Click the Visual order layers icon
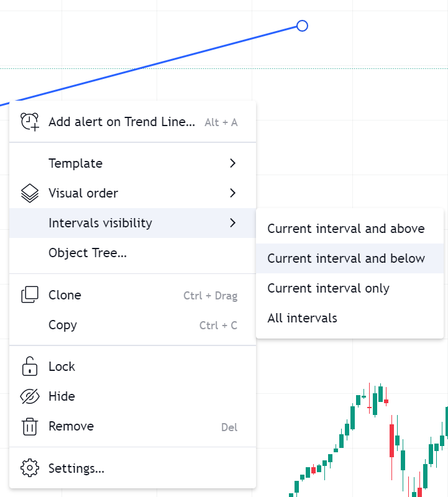The width and height of the screenshot is (448, 497). (x=30, y=193)
